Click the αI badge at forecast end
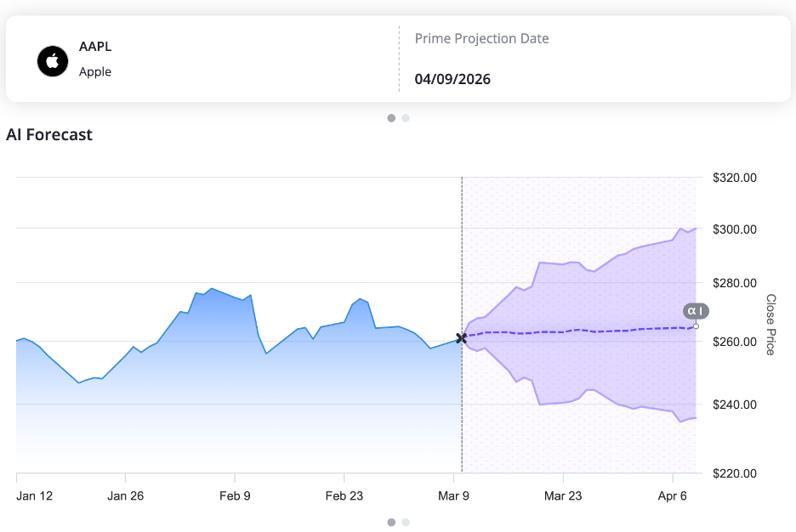796x532 pixels. pyautogui.click(x=695, y=311)
